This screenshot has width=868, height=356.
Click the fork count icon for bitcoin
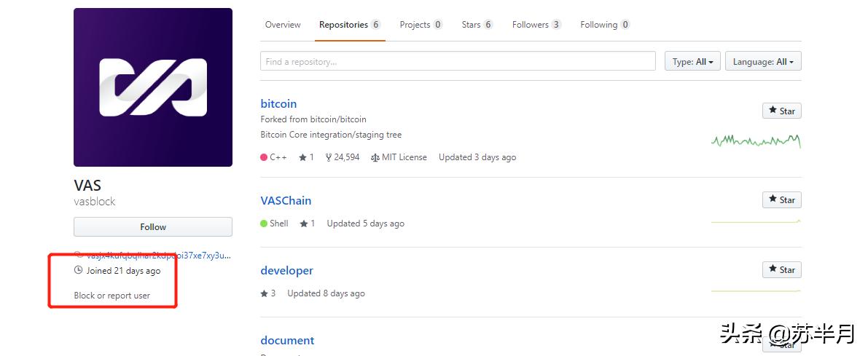click(x=329, y=157)
